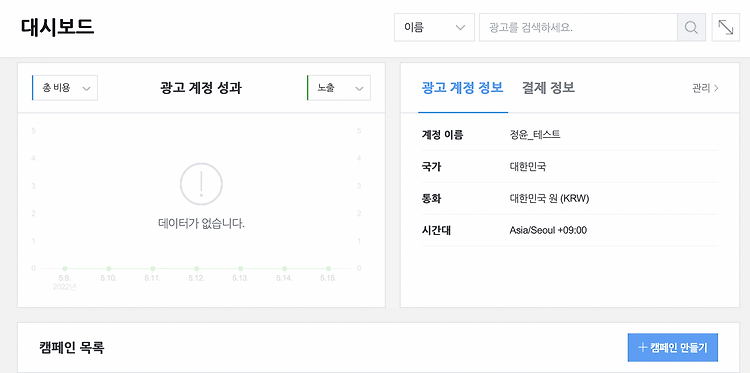Select the timezone value Asia/Seoul +09:00
The height and width of the screenshot is (373, 750).
click(548, 230)
